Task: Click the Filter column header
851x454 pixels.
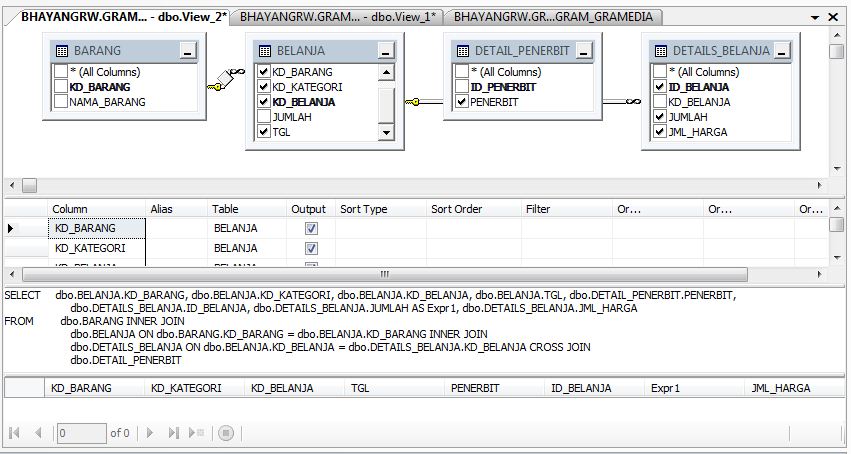Action: (x=567, y=209)
